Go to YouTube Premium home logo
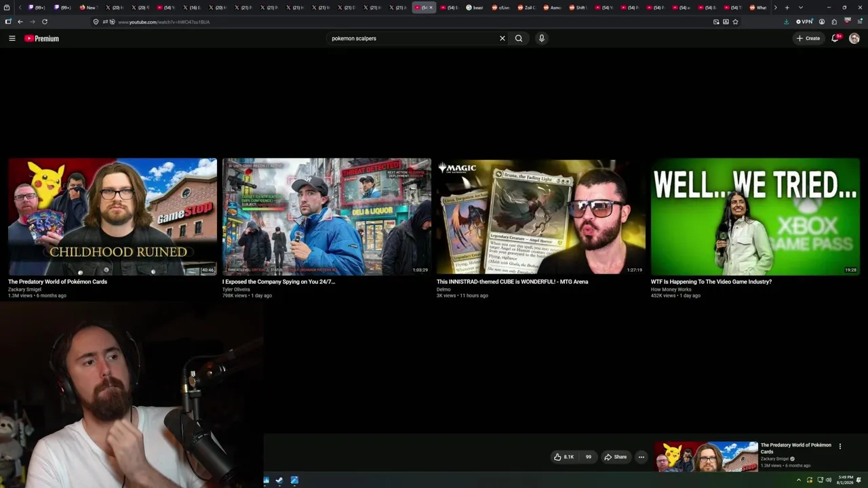The width and height of the screenshot is (868, 488). [42, 39]
